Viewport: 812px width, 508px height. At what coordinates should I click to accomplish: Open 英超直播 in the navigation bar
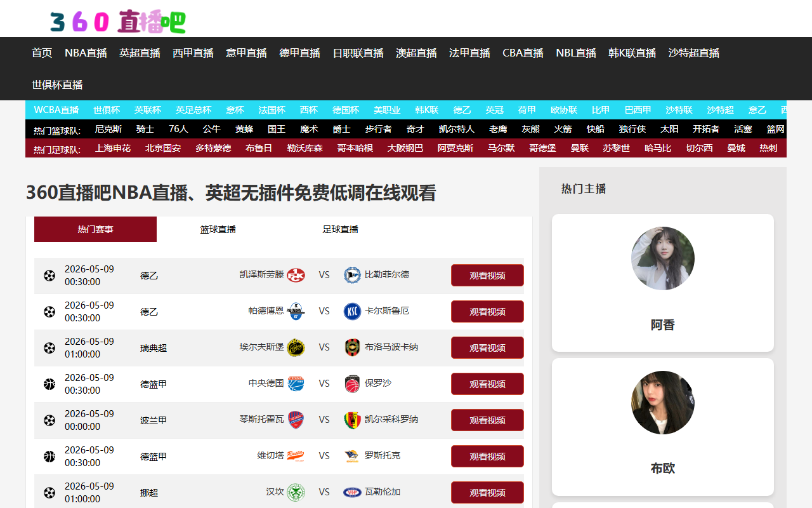tap(140, 53)
